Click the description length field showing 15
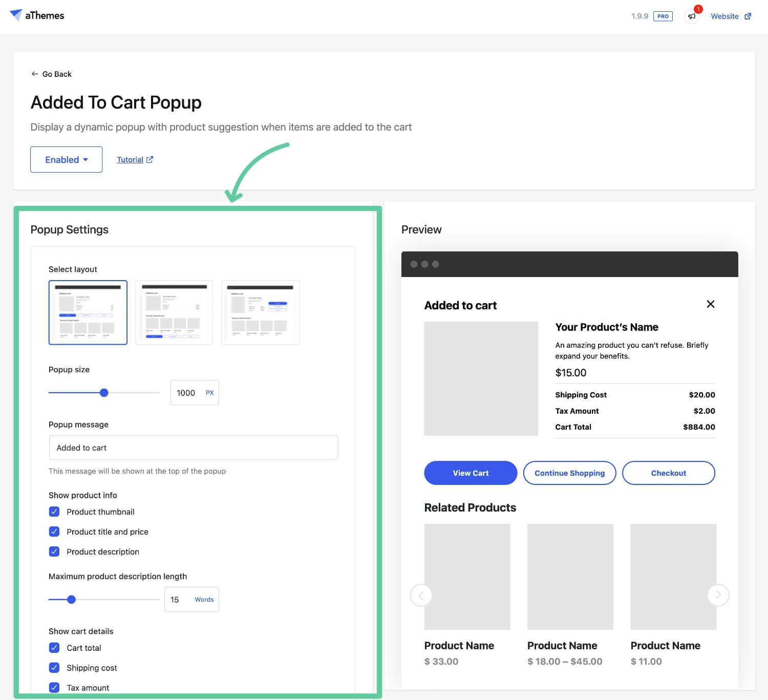This screenshot has width=768, height=700. pyautogui.click(x=191, y=600)
